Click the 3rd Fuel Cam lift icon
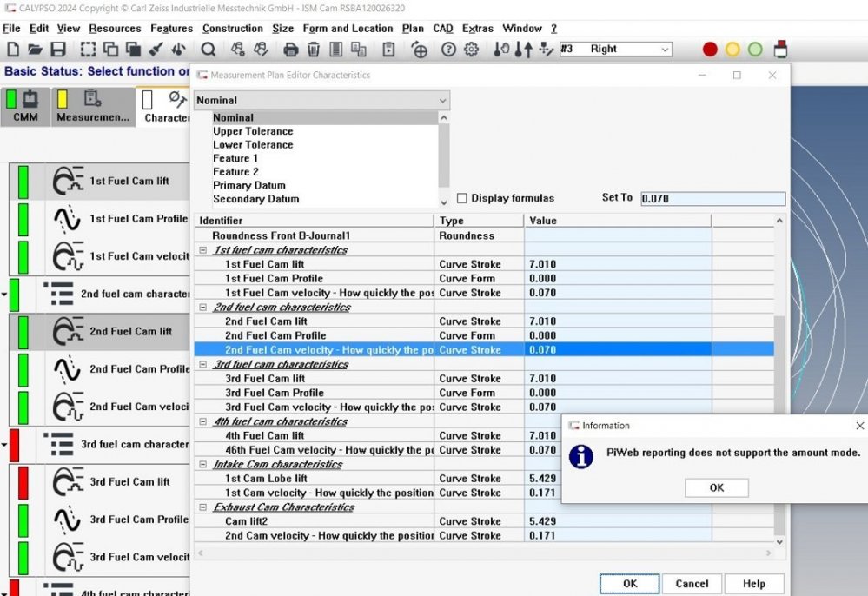Screen dimensions: 868x596 [68, 482]
